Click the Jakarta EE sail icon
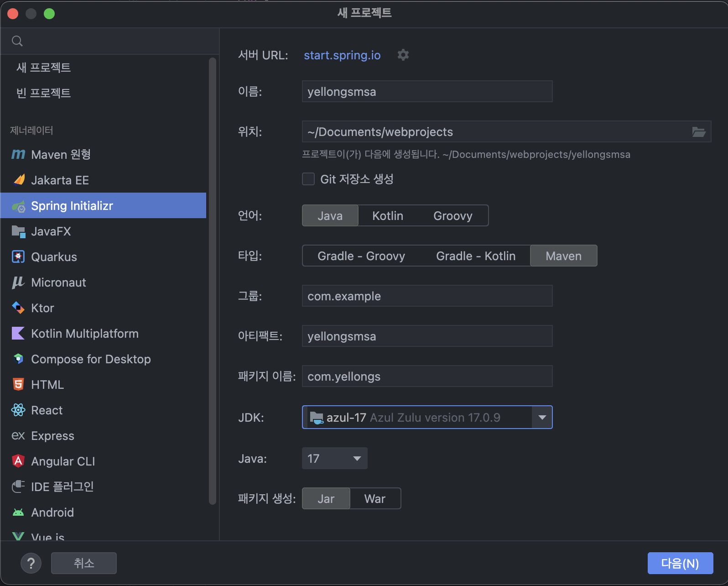The width and height of the screenshot is (728, 586). (x=19, y=180)
